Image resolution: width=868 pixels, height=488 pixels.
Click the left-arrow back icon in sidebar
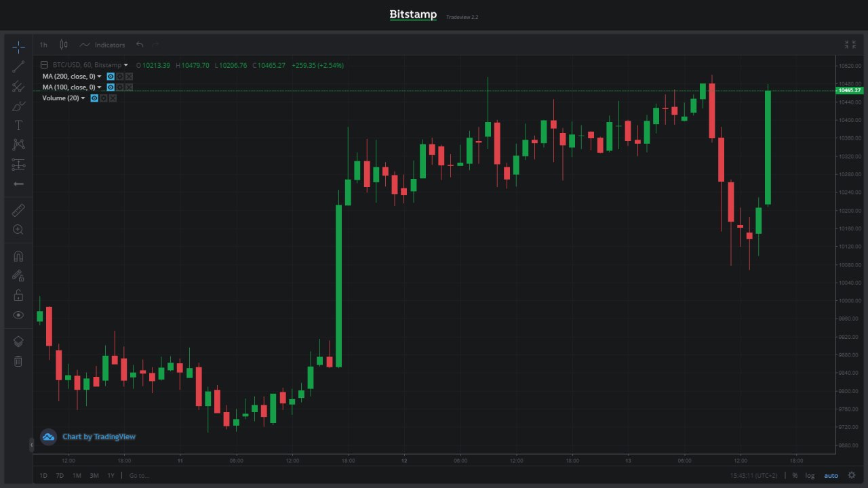18,184
